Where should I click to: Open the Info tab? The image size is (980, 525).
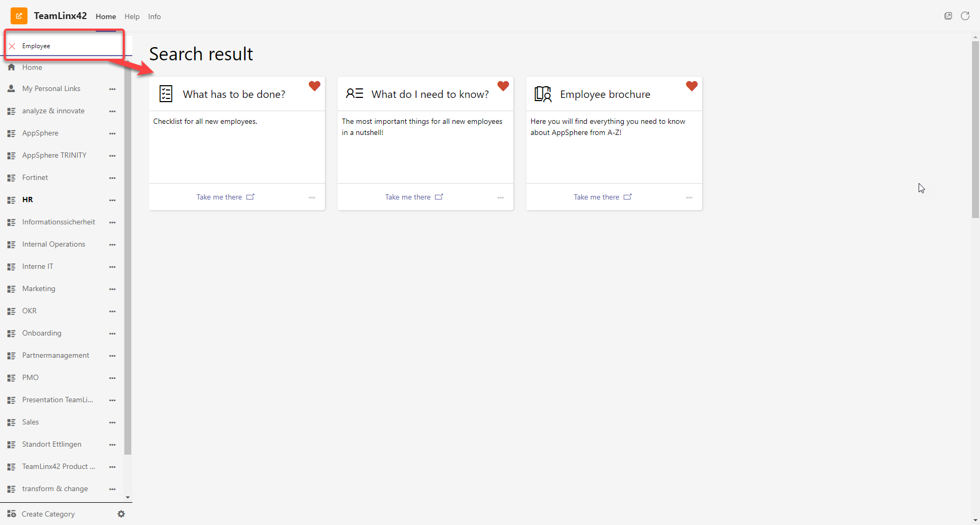coord(154,16)
